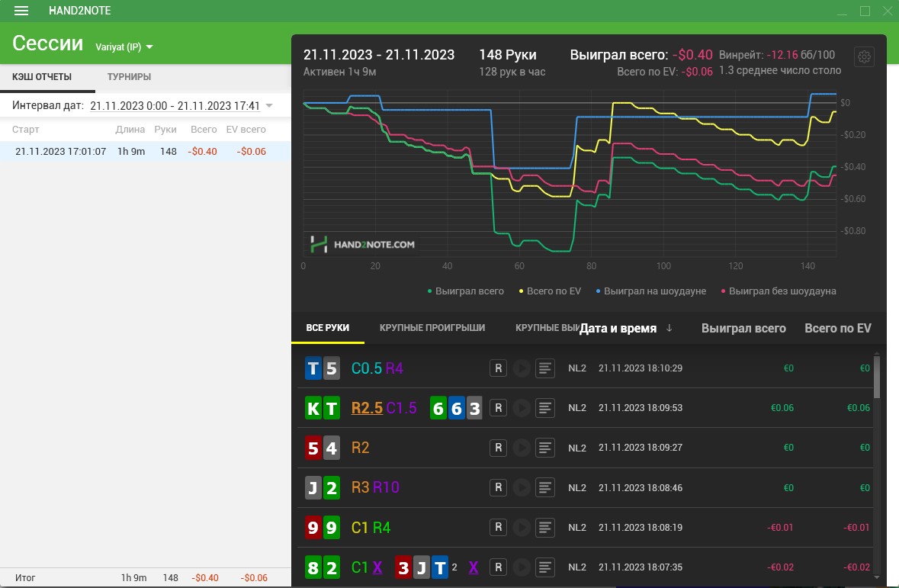Open hand history text for J2 hand

[544, 487]
